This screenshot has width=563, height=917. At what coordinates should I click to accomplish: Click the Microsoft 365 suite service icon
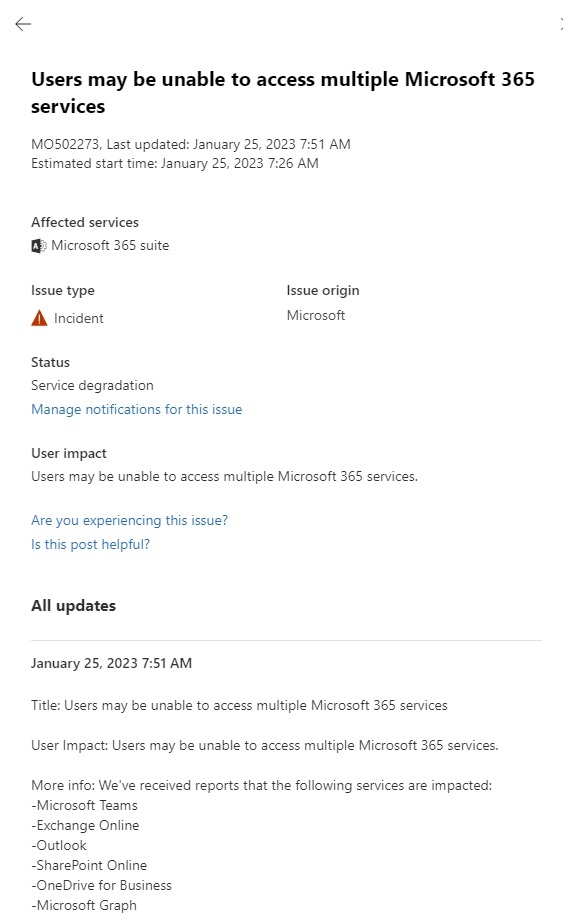(39, 246)
